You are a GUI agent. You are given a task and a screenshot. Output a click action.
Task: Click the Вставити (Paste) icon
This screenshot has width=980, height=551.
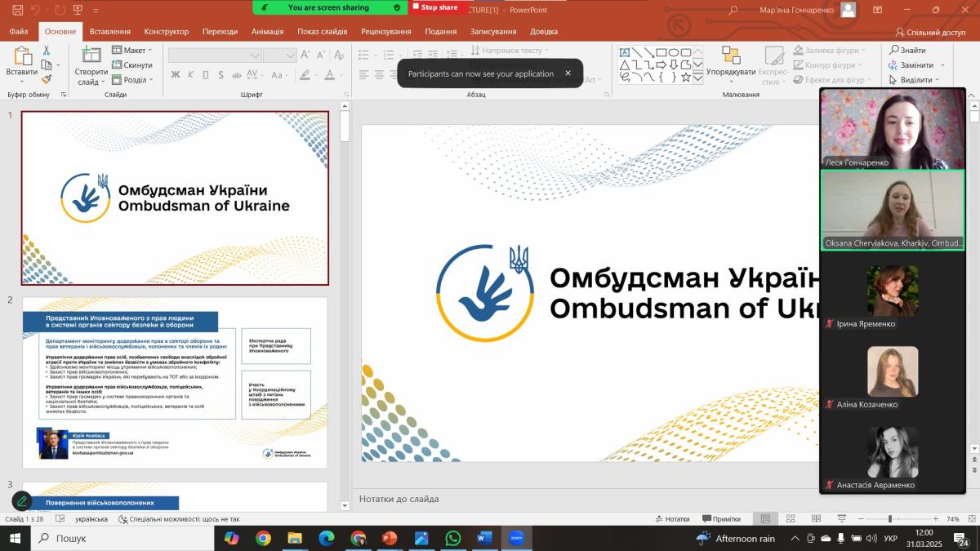click(x=21, y=58)
